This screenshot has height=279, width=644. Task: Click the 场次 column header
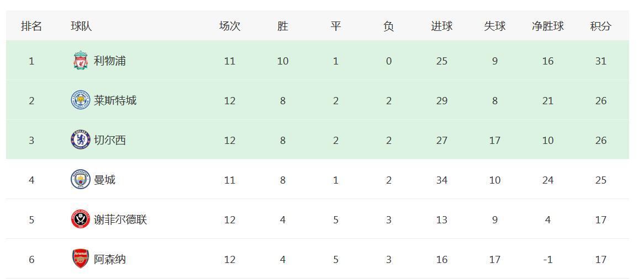click(x=230, y=26)
